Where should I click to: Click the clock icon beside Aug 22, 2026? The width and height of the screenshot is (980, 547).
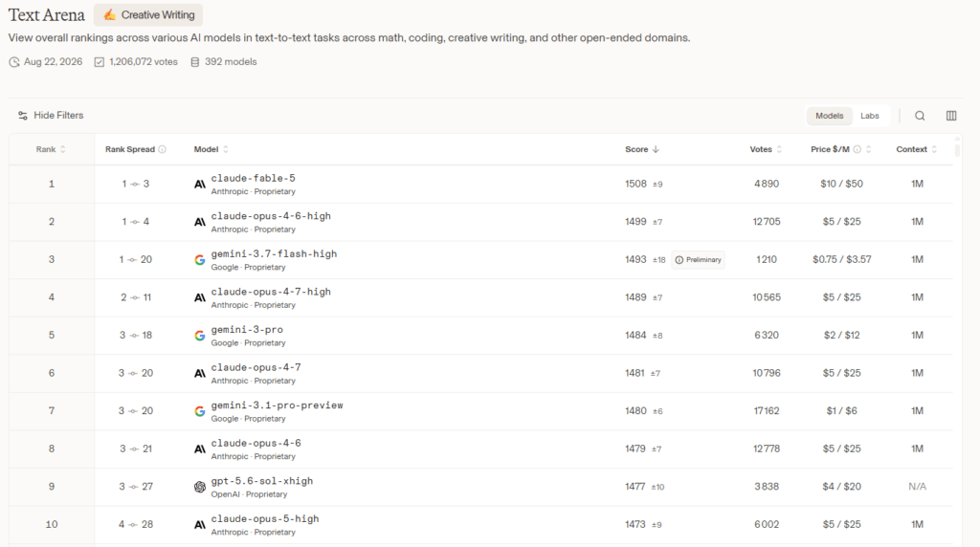pyautogui.click(x=13, y=62)
